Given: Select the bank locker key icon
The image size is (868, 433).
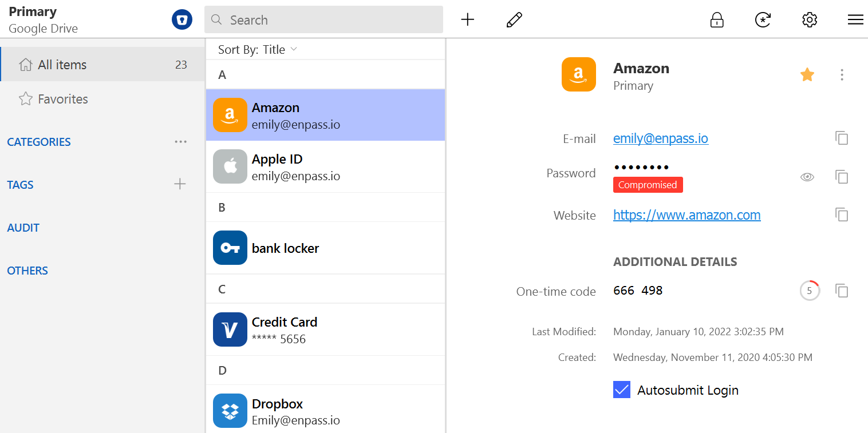Looking at the screenshot, I should click(x=230, y=248).
